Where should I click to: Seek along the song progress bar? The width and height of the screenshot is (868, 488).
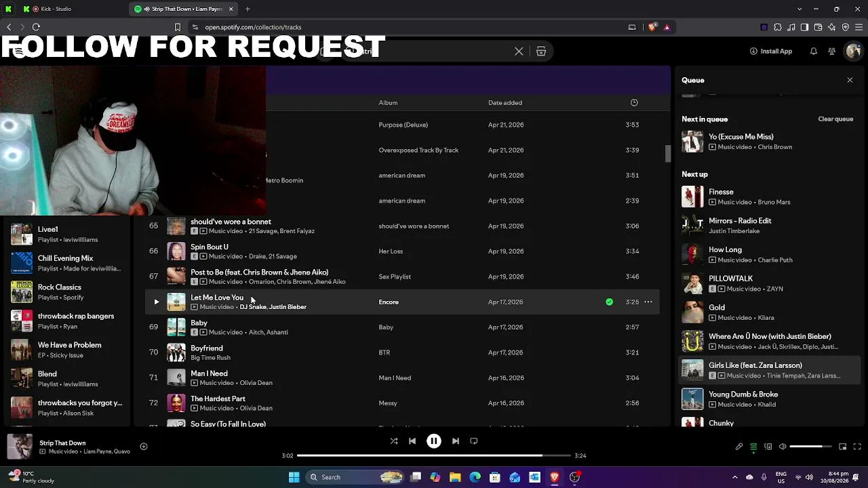(434, 455)
